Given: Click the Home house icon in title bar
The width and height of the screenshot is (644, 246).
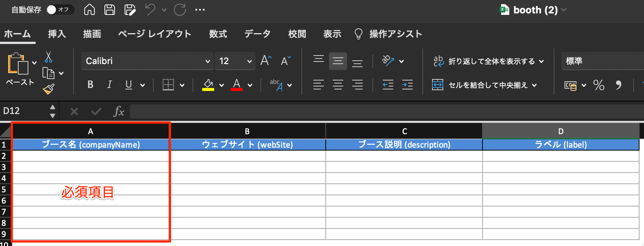Looking at the screenshot, I should 90,10.
